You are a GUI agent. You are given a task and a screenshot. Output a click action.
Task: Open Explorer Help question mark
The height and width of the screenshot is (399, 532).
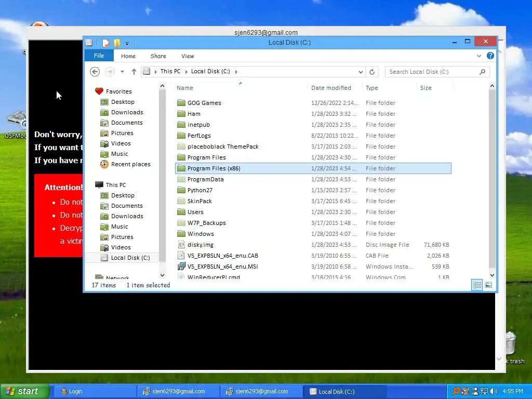point(490,56)
